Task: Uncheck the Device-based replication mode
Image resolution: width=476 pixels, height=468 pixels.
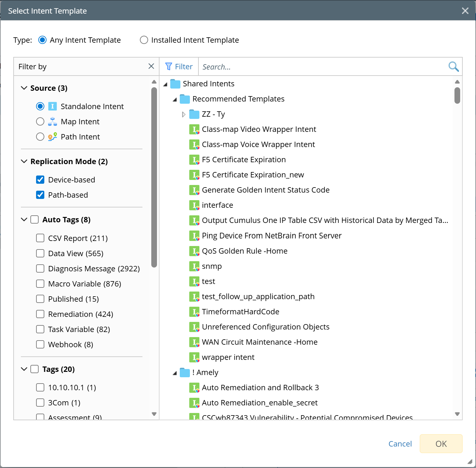Action: tap(40, 180)
